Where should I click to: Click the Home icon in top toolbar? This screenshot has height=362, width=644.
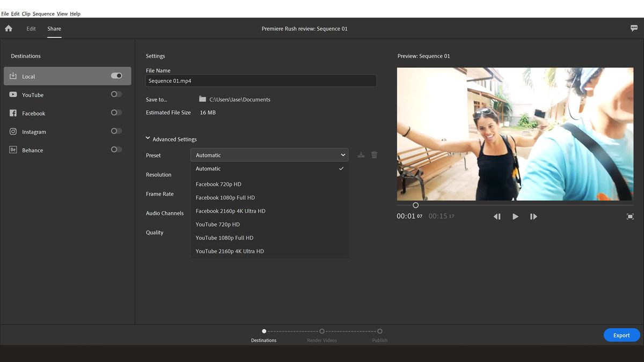8,28
